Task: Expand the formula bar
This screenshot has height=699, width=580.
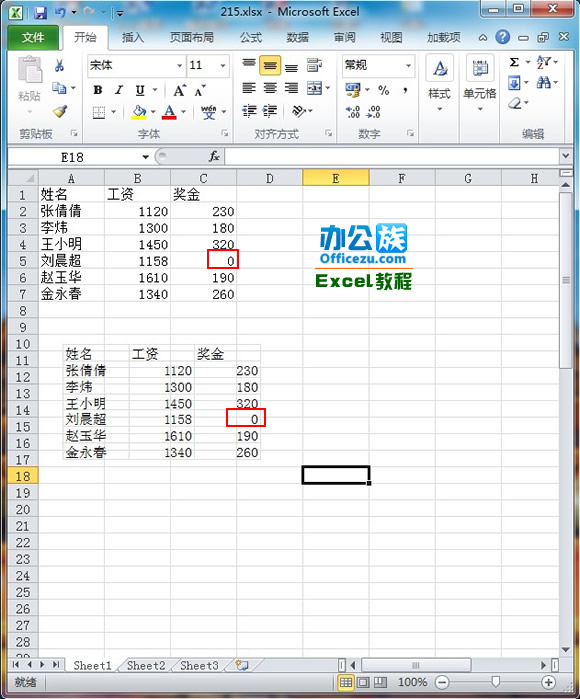Action: click(x=566, y=156)
